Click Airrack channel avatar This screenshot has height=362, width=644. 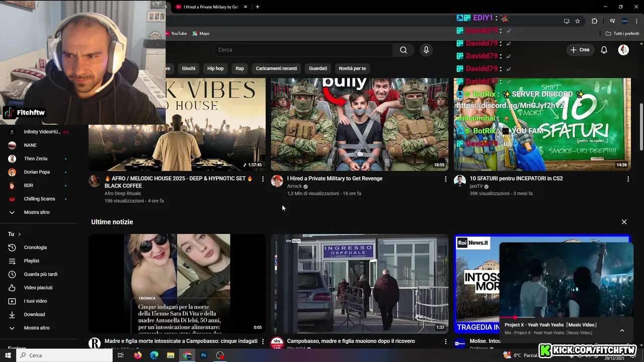(x=277, y=181)
